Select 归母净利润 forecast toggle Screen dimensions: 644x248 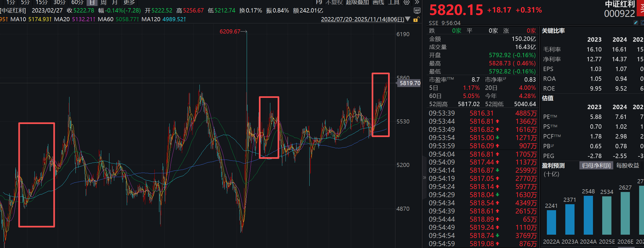click(596, 166)
